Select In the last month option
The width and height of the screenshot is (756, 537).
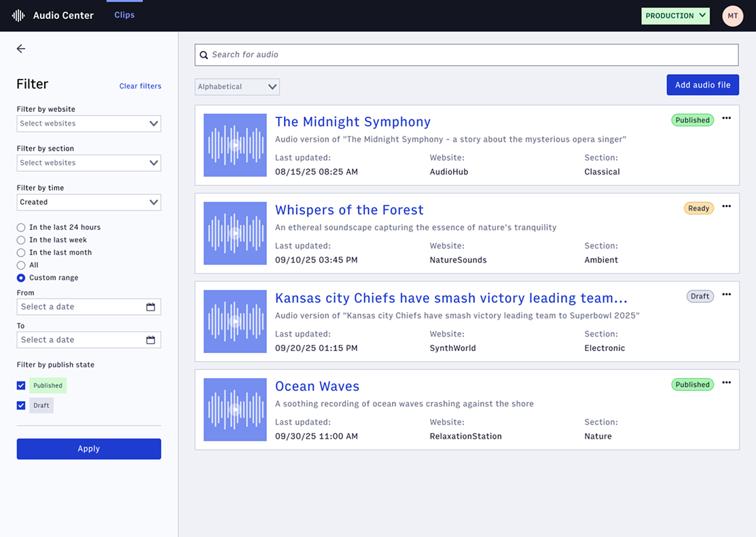click(x=21, y=253)
